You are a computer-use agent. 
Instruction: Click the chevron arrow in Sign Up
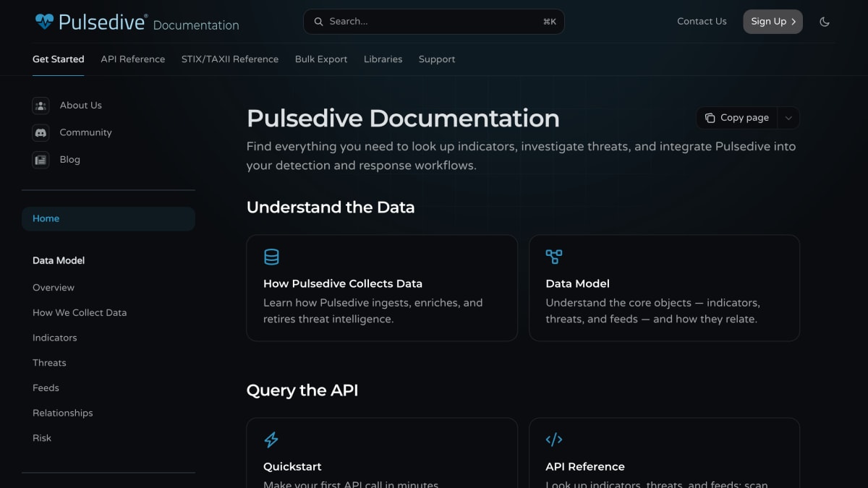pyautogui.click(x=793, y=22)
